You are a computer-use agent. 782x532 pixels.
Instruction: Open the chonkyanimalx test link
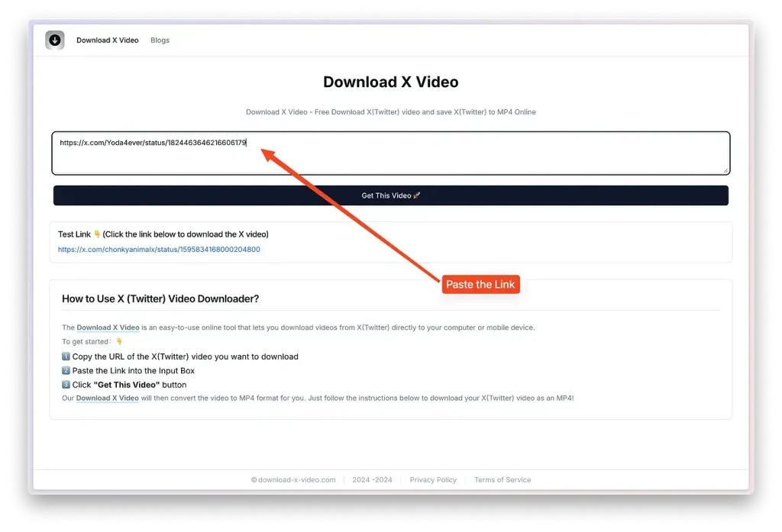pos(159,250)
